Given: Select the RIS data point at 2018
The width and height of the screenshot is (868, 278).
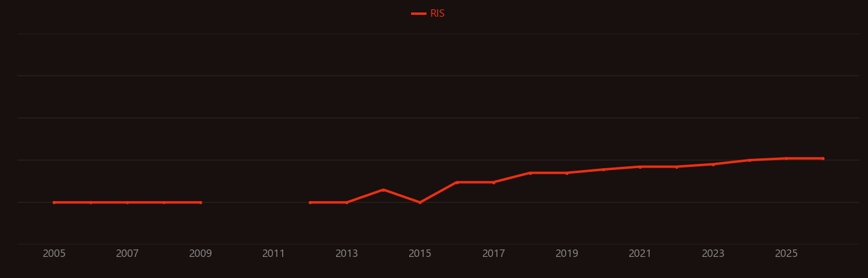Looking at the screenshot, I should (x=530, y=173).
